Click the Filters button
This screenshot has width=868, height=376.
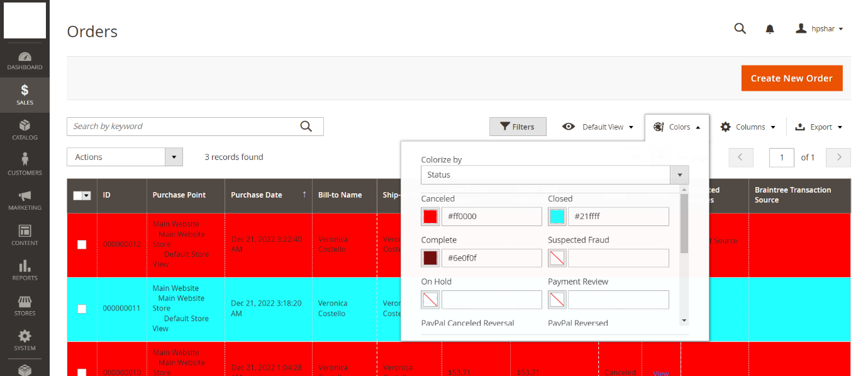pyautogui.click(x=517, y=127)
